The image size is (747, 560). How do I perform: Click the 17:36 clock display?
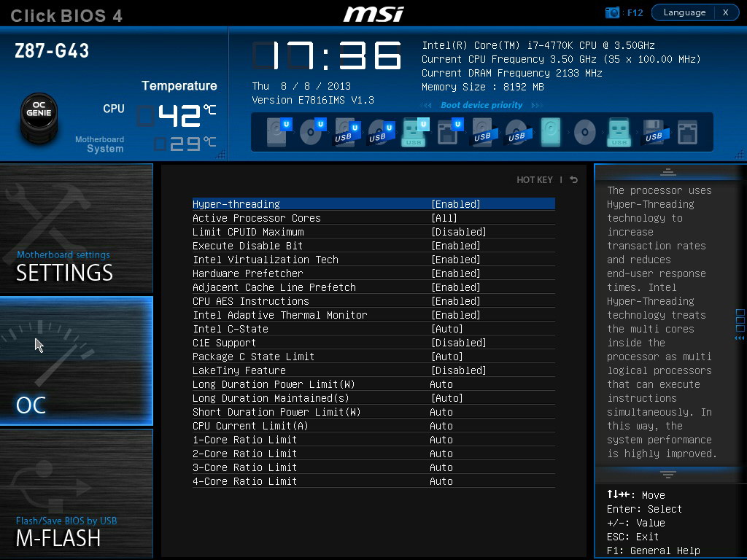tap(327, 55)
